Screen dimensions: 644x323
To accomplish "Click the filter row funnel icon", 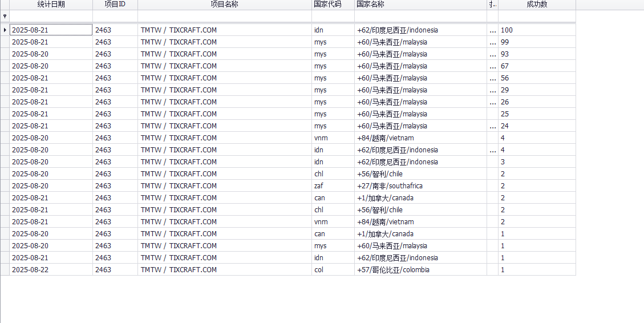I will pos(5,16).
